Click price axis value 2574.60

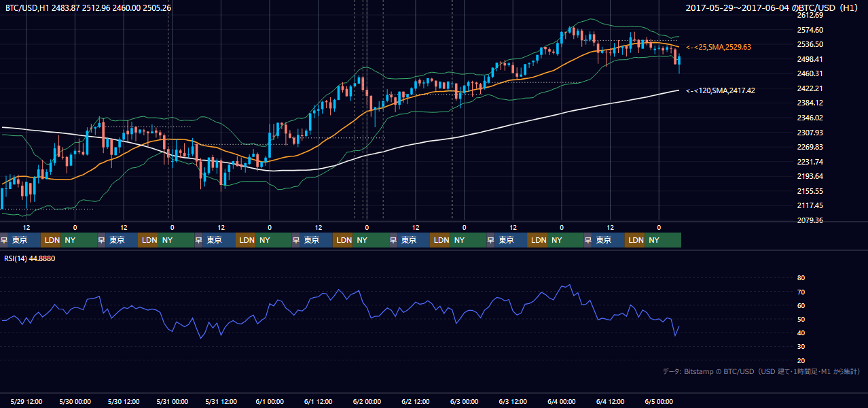(x=810, y=30)
